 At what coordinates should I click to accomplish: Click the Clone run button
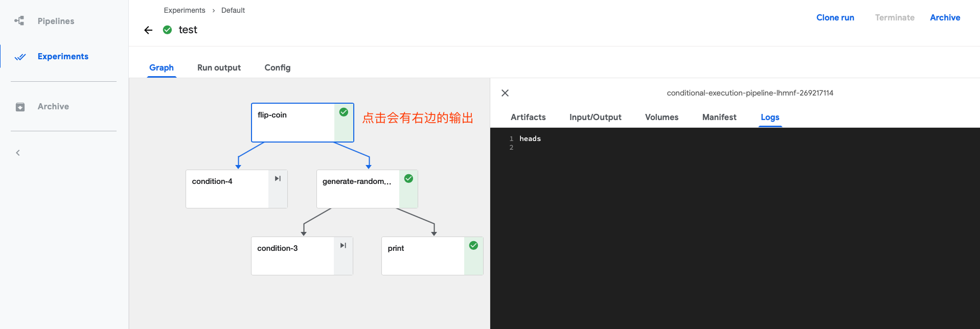point(835,18)
